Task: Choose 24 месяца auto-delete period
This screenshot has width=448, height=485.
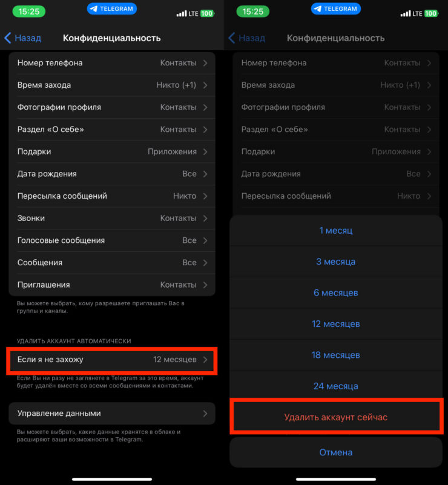Action: click(x=336, y=386)
